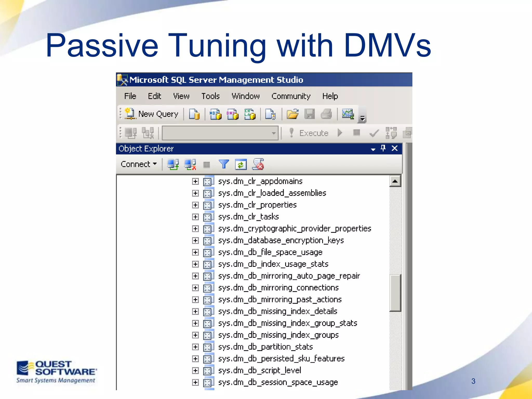The width and height of the screenshot is (532, 399).
Task: Select sys.dm_db_persisted_sku_features view
Action: point(281,359)
